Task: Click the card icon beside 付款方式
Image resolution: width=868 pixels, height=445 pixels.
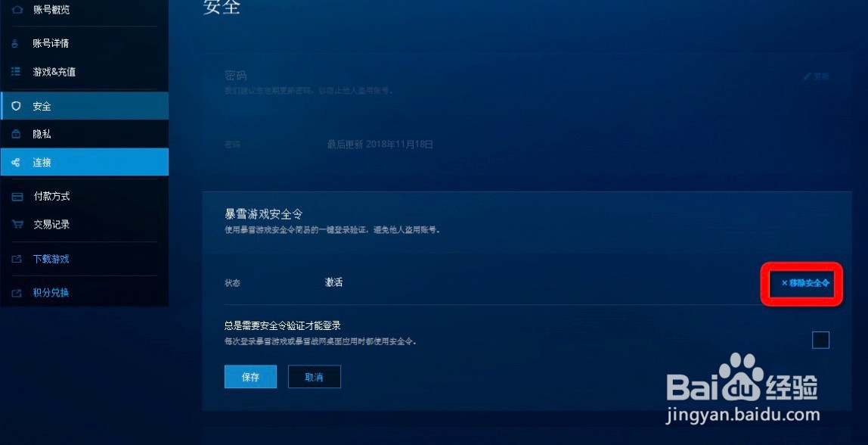Action: click(17, 196)
